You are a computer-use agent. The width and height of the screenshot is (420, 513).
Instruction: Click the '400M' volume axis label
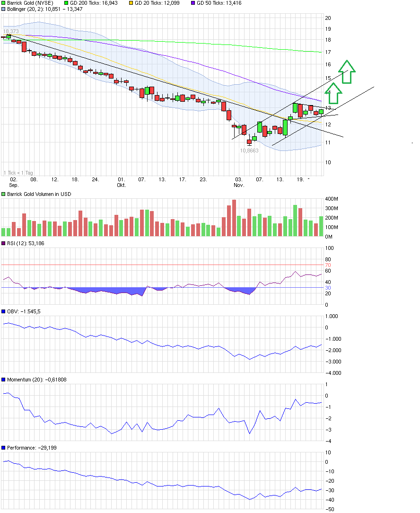coord(332,199)
